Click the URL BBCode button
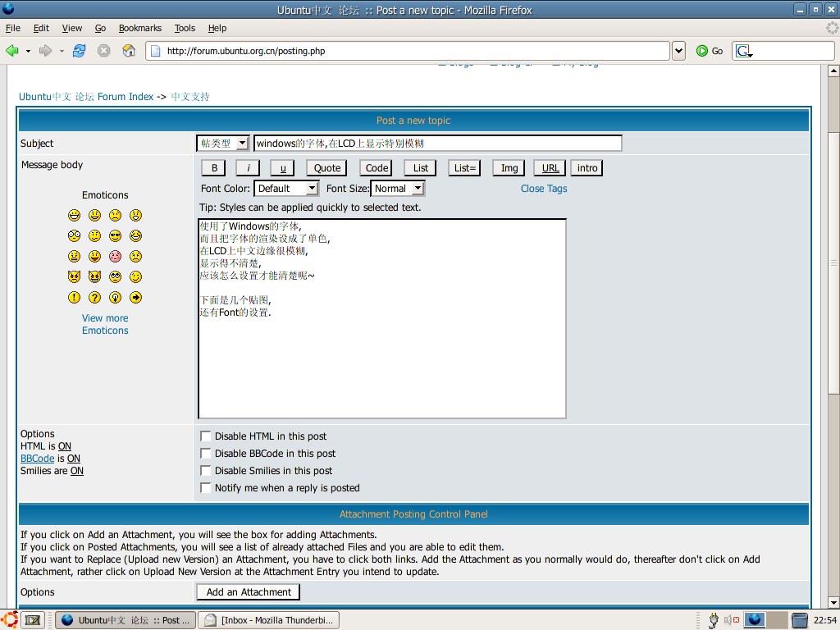 [550, 168]
